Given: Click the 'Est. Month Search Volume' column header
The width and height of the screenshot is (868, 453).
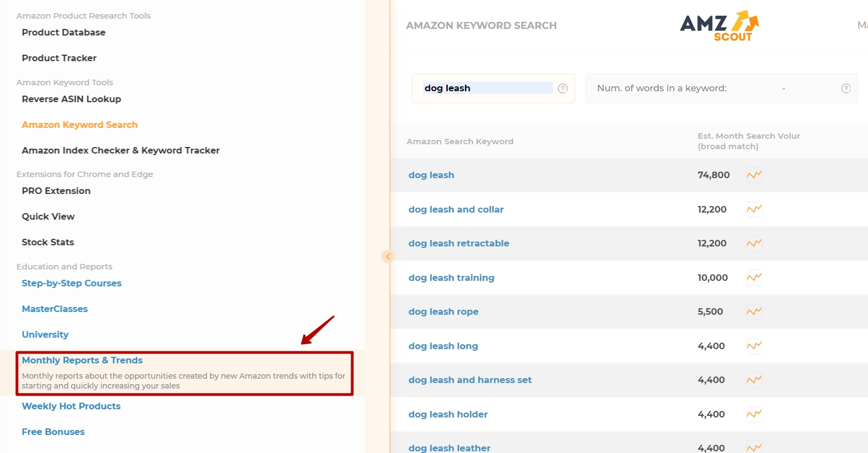Looking at the screenshot, I should 749,141.
